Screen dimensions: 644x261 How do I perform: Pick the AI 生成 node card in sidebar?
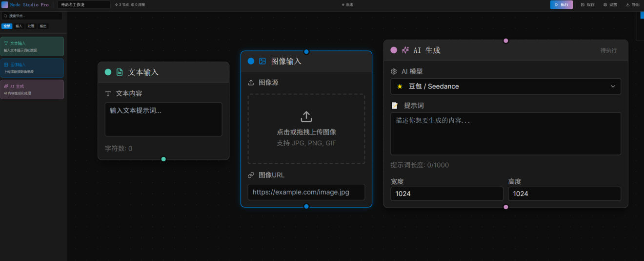(x=32, y=89)
